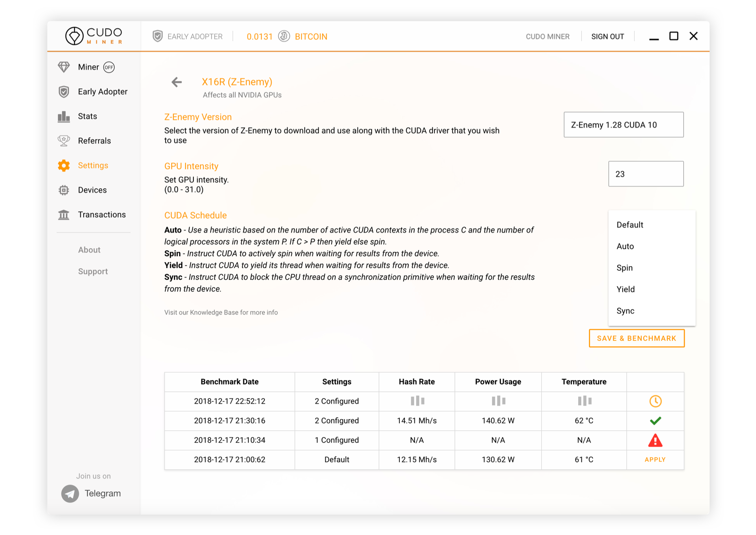
Task: Open the Z-Enemy Version dropdown
Action: [x=623, y=125]
